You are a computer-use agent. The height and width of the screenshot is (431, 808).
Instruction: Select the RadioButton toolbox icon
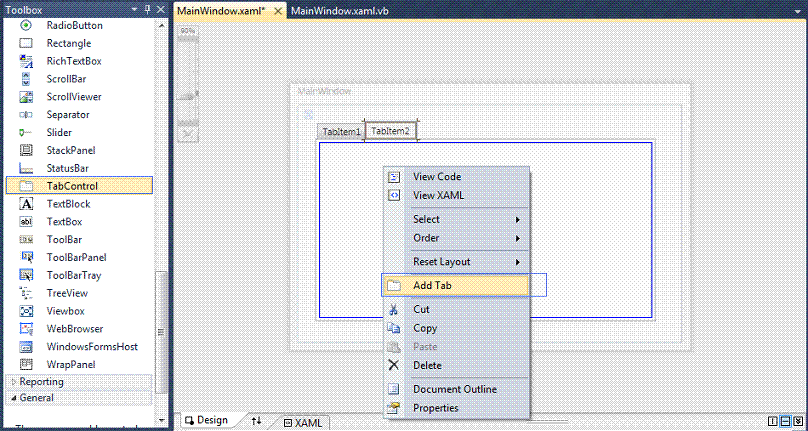(x=26, y=25)
